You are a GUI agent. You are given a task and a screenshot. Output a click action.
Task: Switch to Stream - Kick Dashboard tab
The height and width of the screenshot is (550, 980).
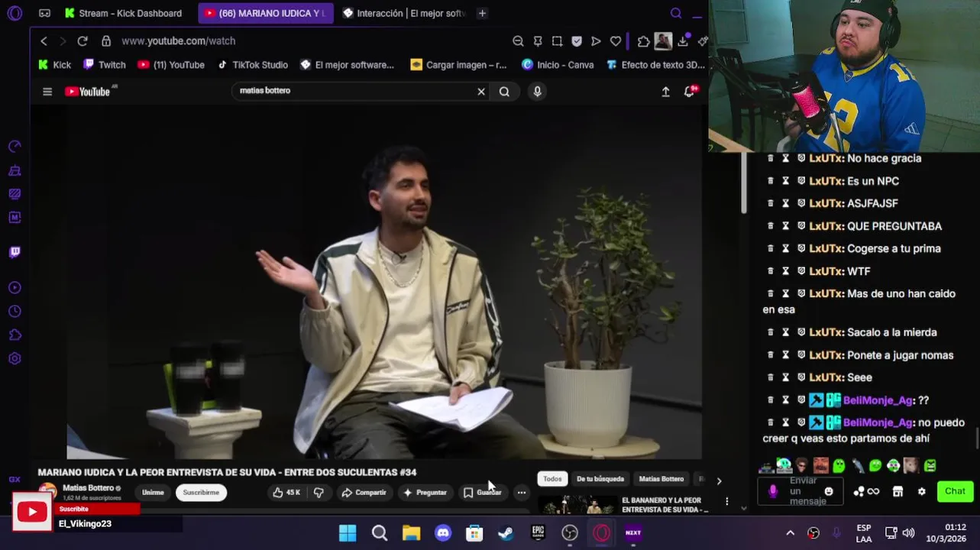(123, 13)
